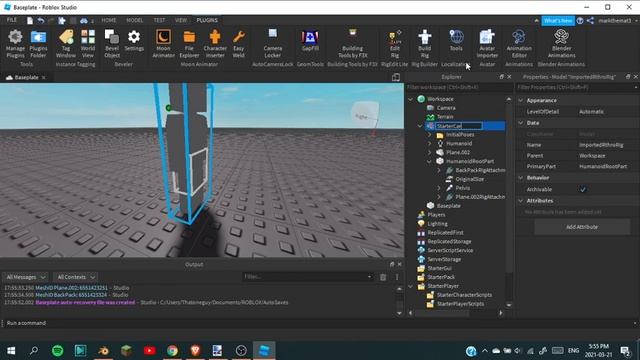This screenshot has height=360, width=640.
Task: Switch to the HOME ribbon tab
Action: point(109,20)
